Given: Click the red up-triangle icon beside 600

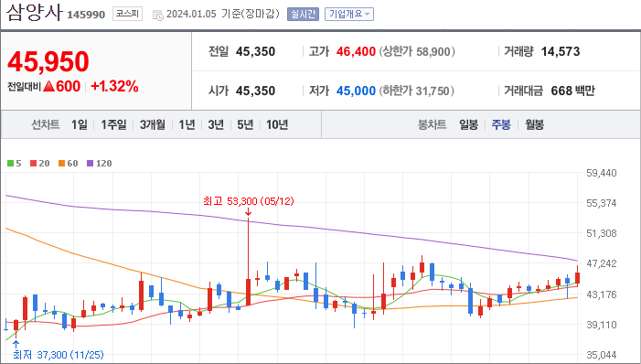Looking at the screenshot, I should click(x=48, y=86).
